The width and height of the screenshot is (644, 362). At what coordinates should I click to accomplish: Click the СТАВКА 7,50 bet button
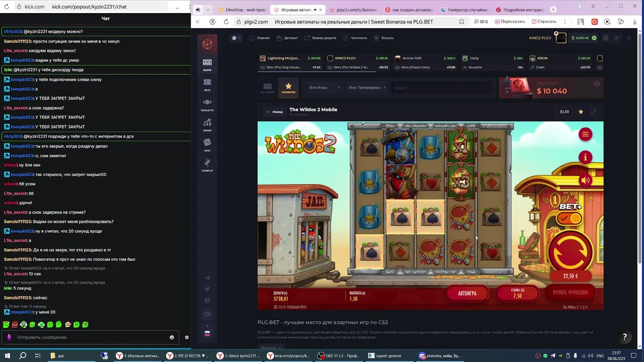tap(517, 293)
